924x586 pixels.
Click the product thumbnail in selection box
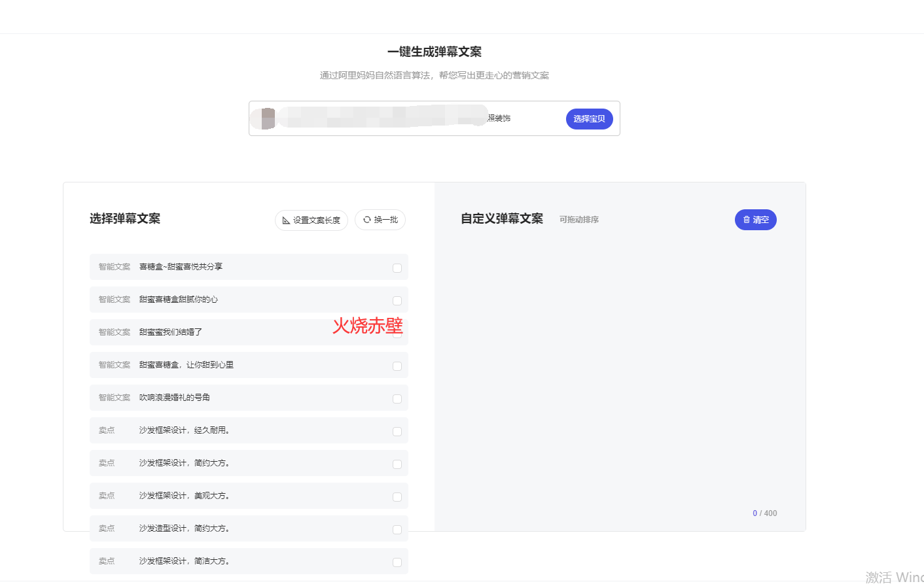click(268, 118)
